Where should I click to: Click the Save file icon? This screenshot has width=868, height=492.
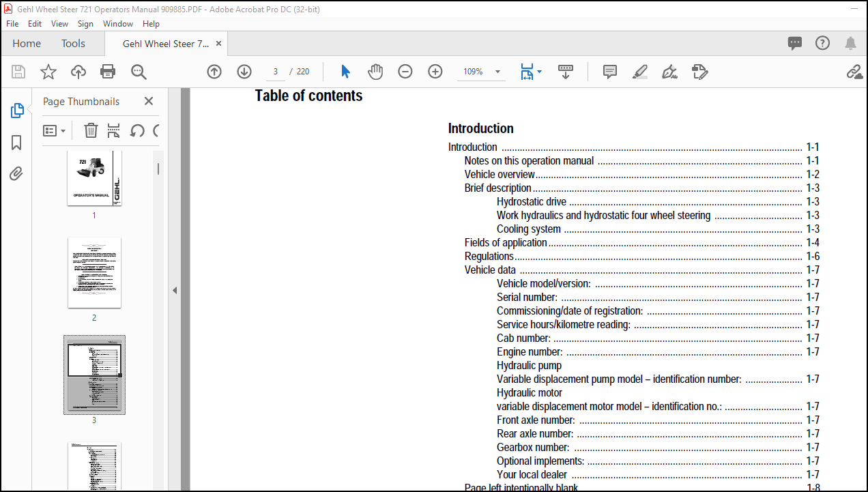[x=18, y=72]
